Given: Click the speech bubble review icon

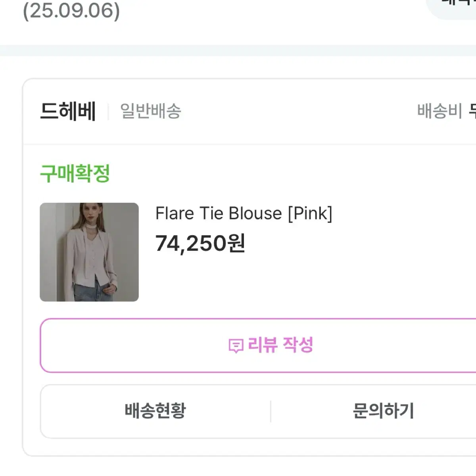Looking at the screenshot, I should coord(236,345).
